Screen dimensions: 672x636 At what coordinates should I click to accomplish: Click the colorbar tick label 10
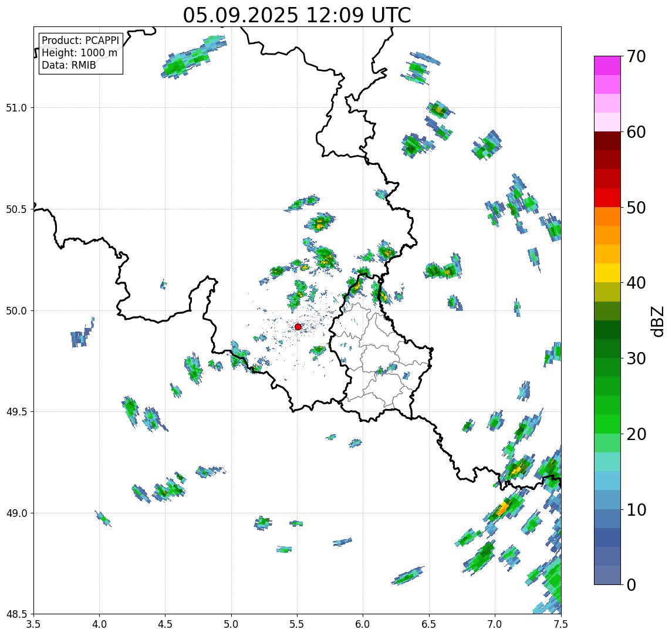coord(636,510)
